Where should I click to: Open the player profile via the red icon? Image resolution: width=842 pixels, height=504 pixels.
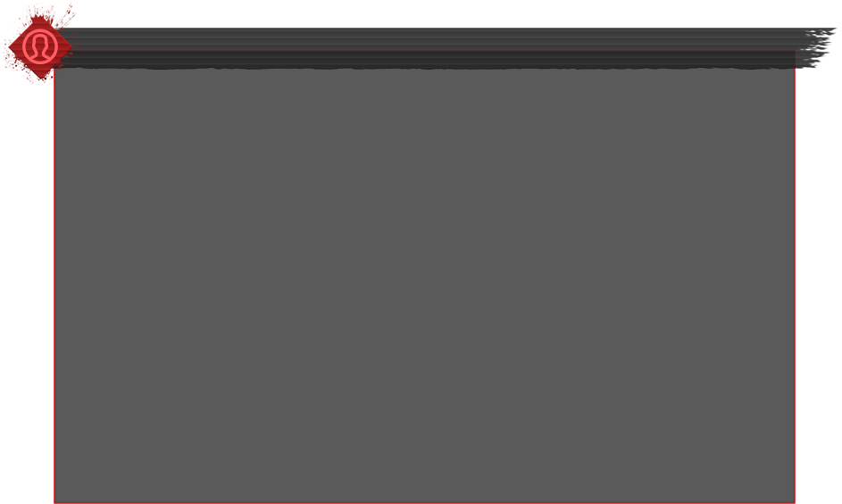[40, 46]
